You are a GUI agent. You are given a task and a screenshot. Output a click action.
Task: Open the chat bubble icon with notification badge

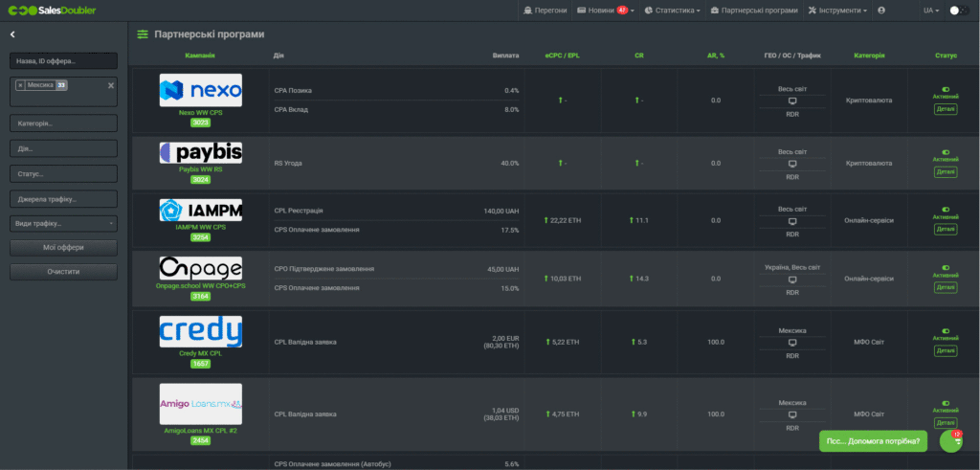point(950,440)
